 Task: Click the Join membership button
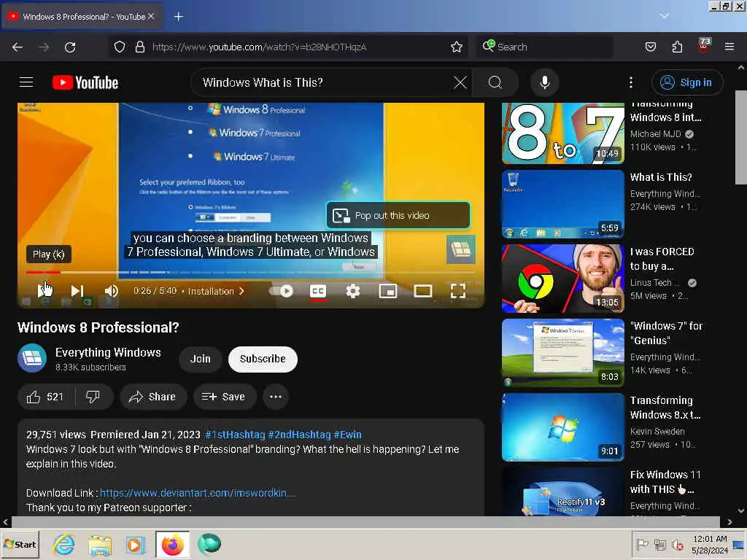tap(201, 359)
